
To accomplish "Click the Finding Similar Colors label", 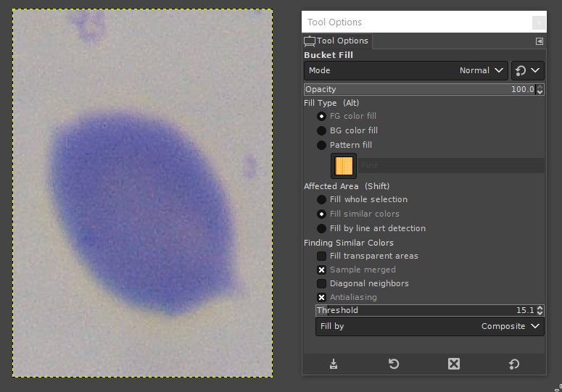I will (x=349, y=243).
